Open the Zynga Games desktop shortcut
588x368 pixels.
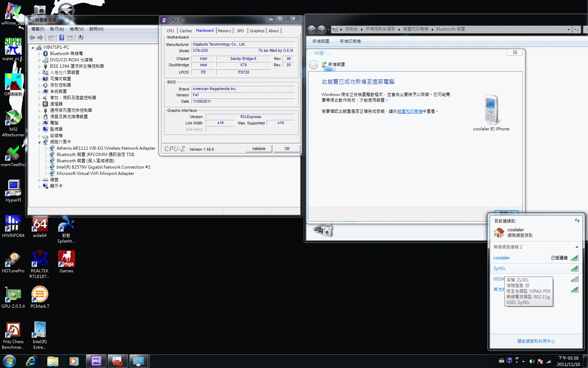pos(66,262)
